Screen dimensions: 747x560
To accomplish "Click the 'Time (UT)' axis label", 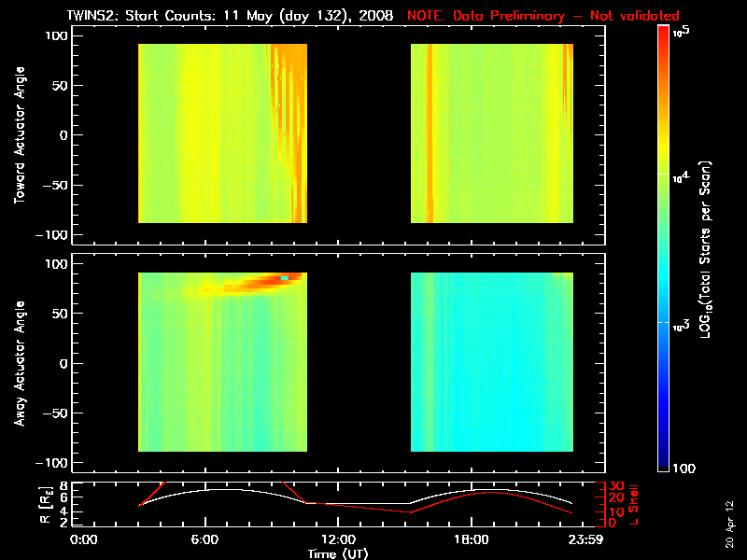I will (338, 553).
